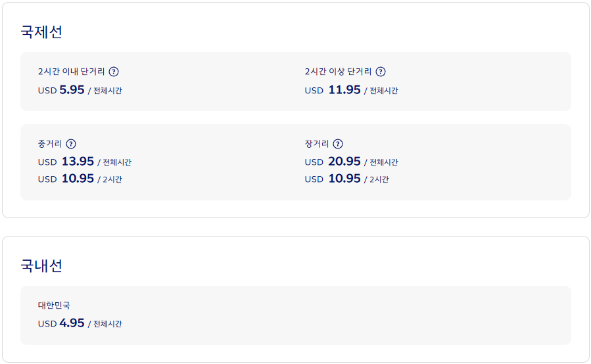Click the 중거리 route label
The height and width of the screenshot is (364, 591).
[x=50, y=144]
